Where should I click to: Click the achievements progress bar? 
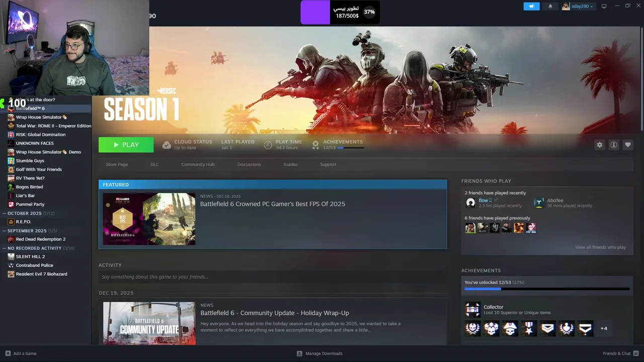coord(547,289)
